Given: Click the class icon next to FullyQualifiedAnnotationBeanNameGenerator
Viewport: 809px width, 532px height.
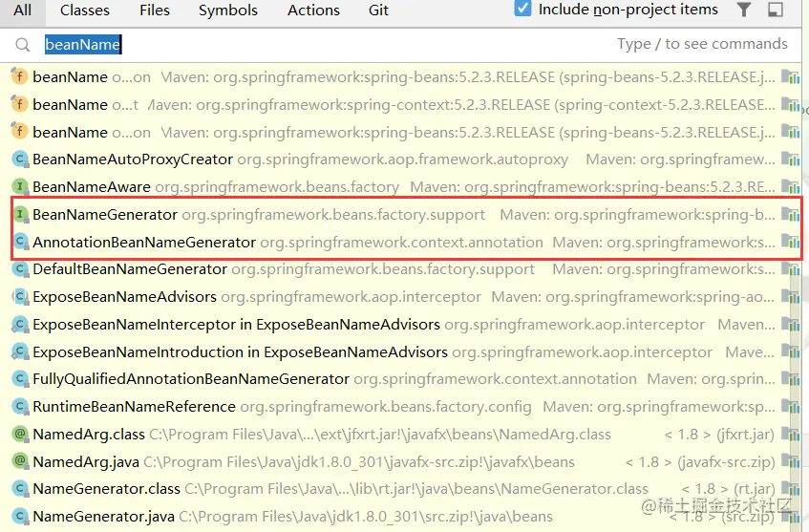Looking at the screenshot, I should 20,379.
